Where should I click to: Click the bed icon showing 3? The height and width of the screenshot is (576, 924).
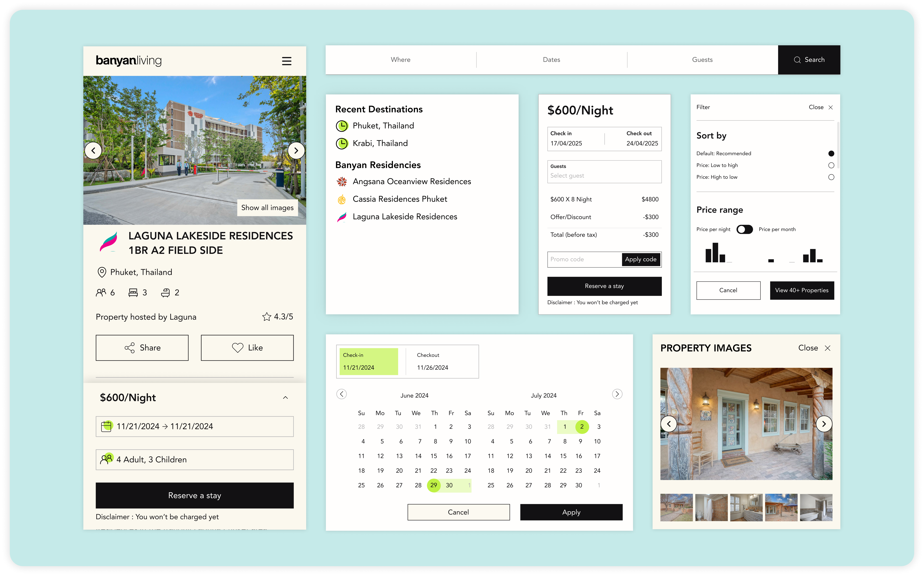133,293
